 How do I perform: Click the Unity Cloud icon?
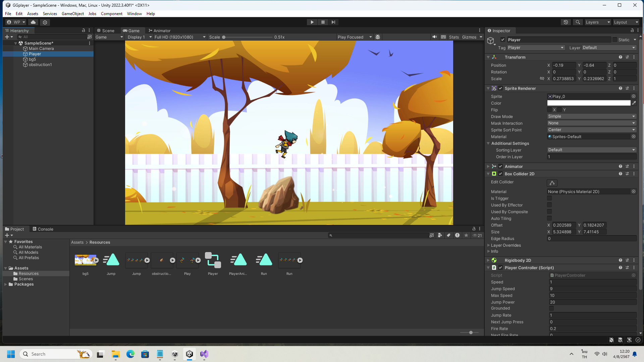point(33,22)
